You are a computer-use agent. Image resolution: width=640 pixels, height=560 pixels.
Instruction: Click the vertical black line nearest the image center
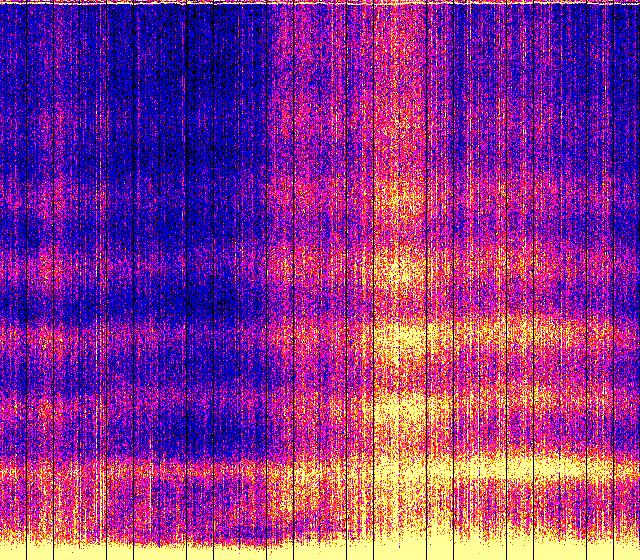point(319,280)
